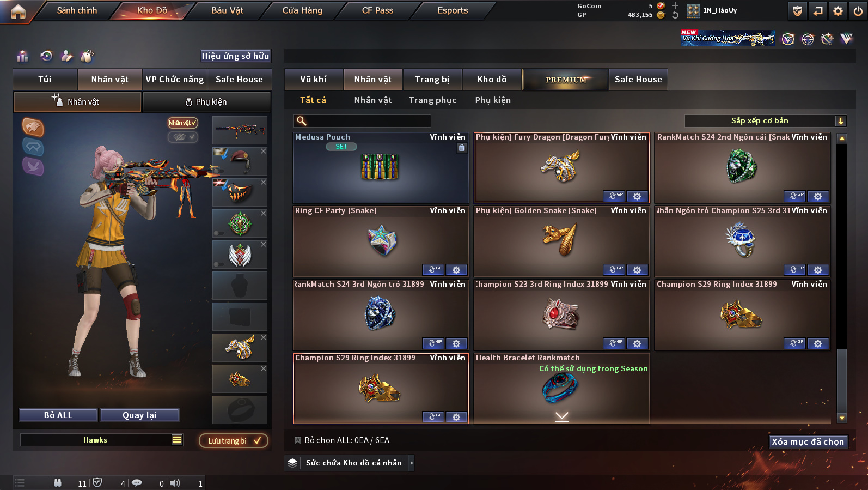Click the magnifier search icon in inventory
The width and height of the screenshot is (868, 490).
[x=301, y=121]
